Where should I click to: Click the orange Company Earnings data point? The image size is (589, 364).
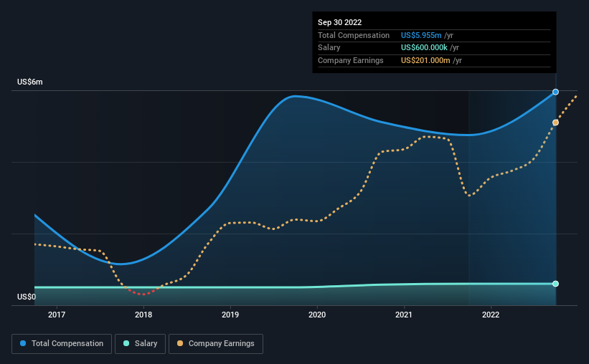click(x=555, y=123)
